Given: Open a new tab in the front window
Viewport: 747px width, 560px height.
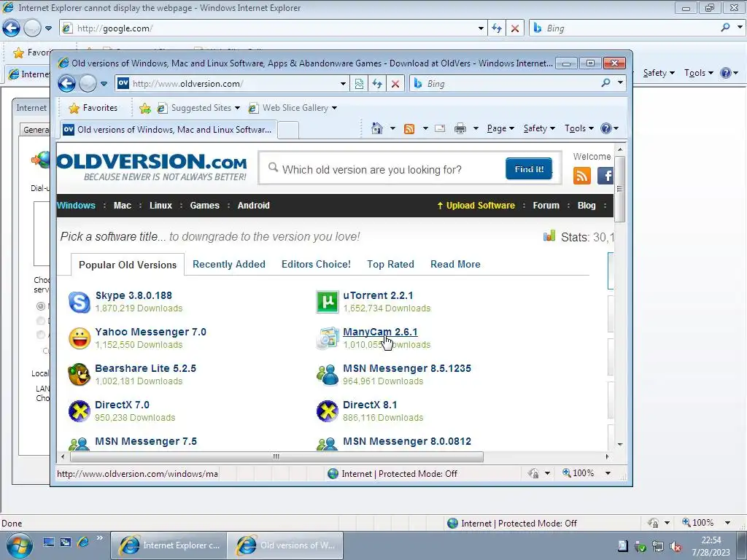Looking at the screenshot, I should 287,130.
